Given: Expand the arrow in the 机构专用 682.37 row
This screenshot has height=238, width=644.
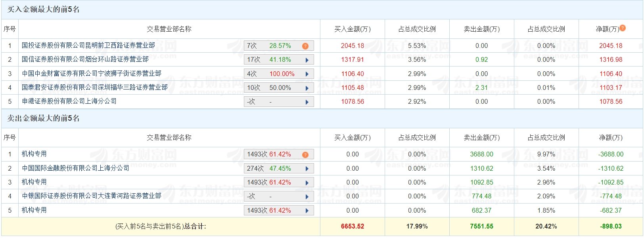Looking at the screenshot, I should [x=307, y=211].
